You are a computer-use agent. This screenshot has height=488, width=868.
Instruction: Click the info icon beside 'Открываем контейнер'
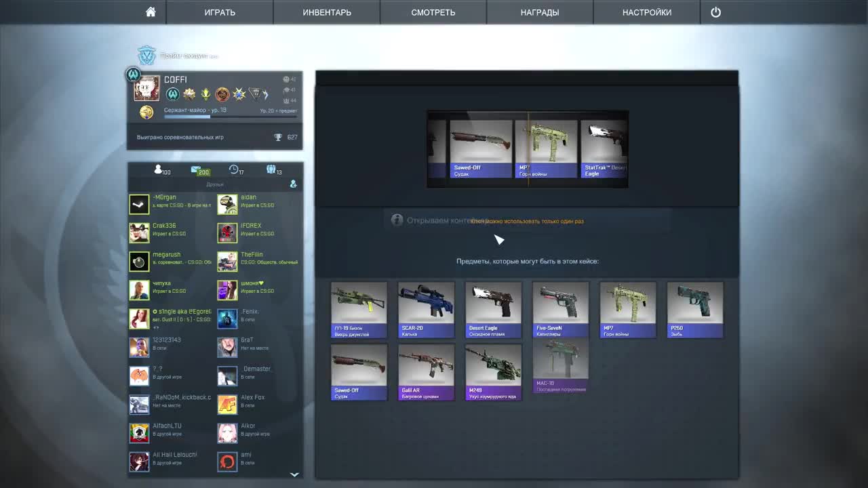tap(397, 220)
